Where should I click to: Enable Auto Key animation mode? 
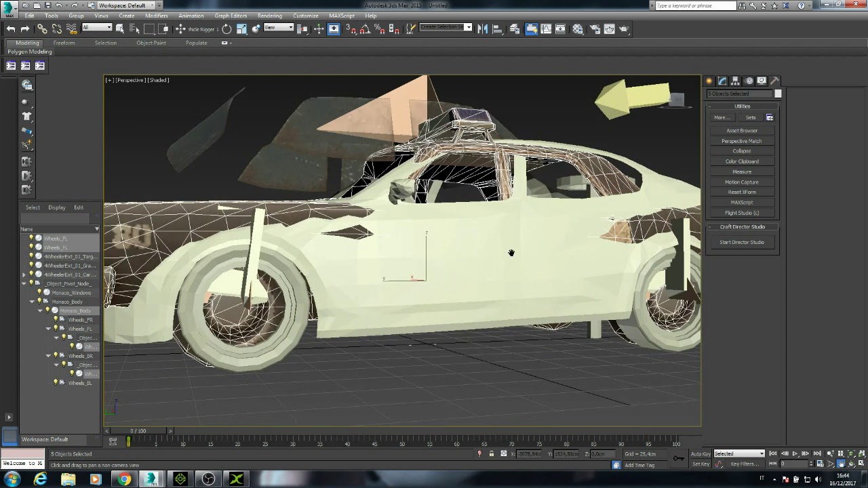click(701, 453)
